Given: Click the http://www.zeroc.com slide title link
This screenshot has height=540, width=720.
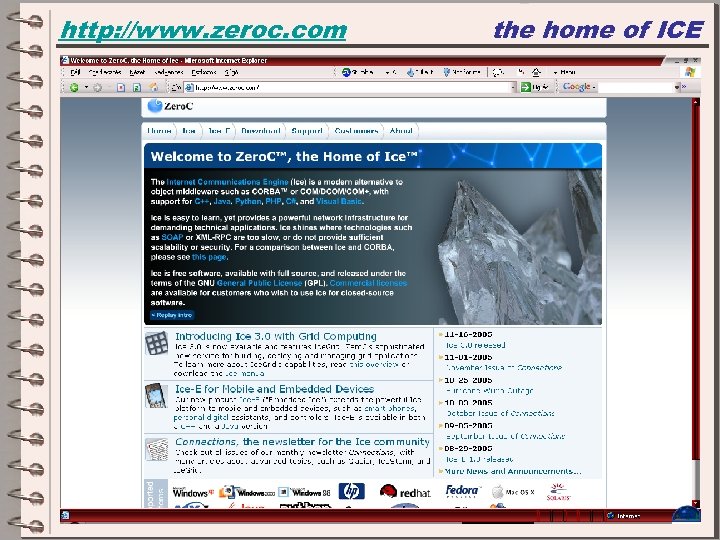Looking at the screenshot, I should 203,31.
